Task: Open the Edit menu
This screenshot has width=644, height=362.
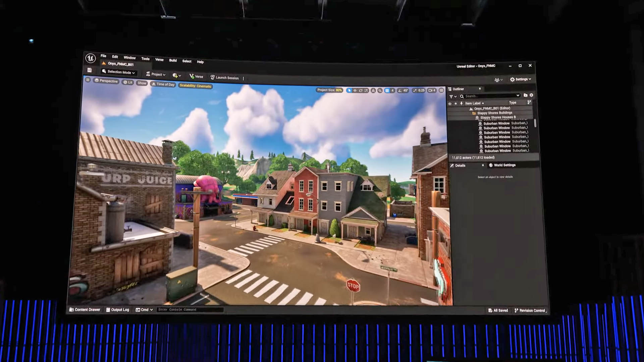Action: pos(115,57)
